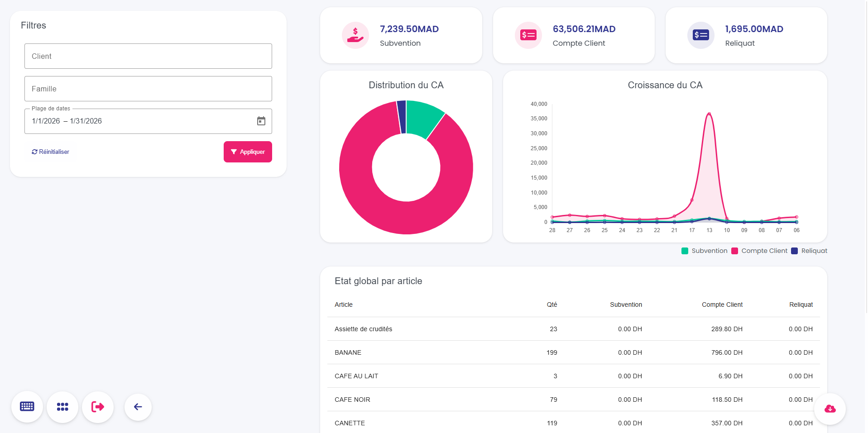The image size is (868, 433).
Task: Click the Subvention hand-with-dollar icon
Action: (355, 35)
